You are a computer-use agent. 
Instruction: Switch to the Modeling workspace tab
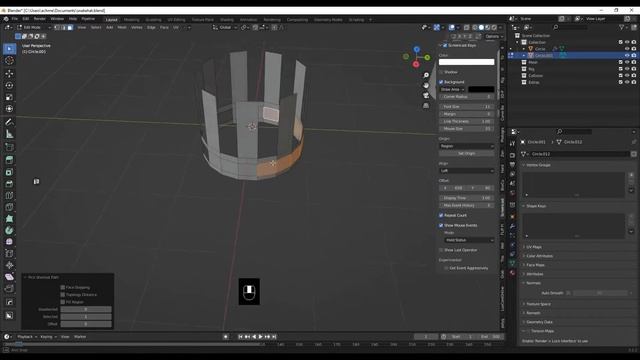tap(131, 20)
